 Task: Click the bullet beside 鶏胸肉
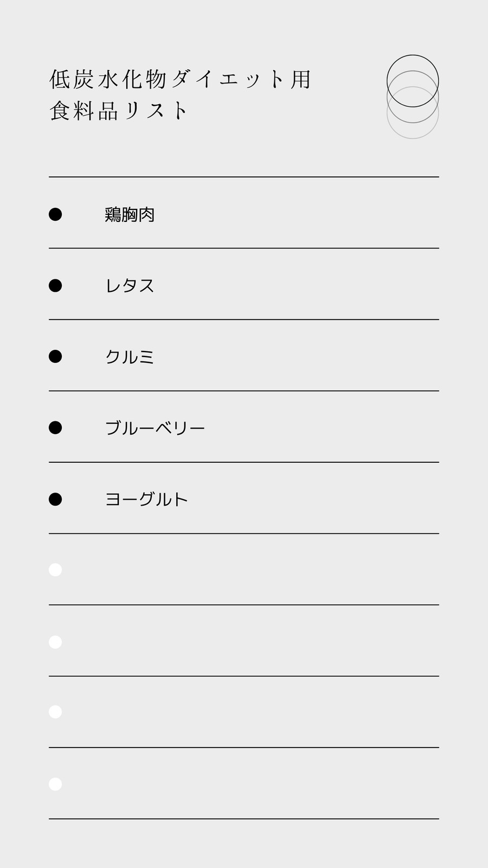(55, 214)
